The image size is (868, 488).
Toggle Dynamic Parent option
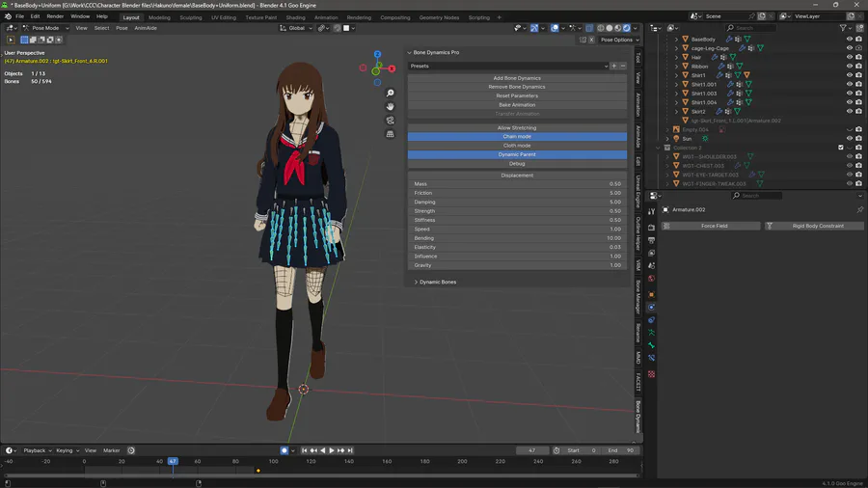[517, 154]
